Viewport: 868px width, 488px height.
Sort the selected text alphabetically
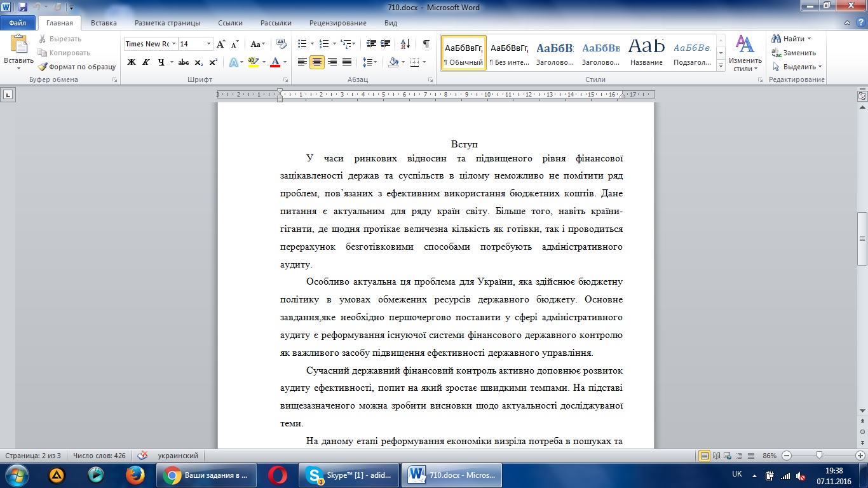[x=407, y=44]
